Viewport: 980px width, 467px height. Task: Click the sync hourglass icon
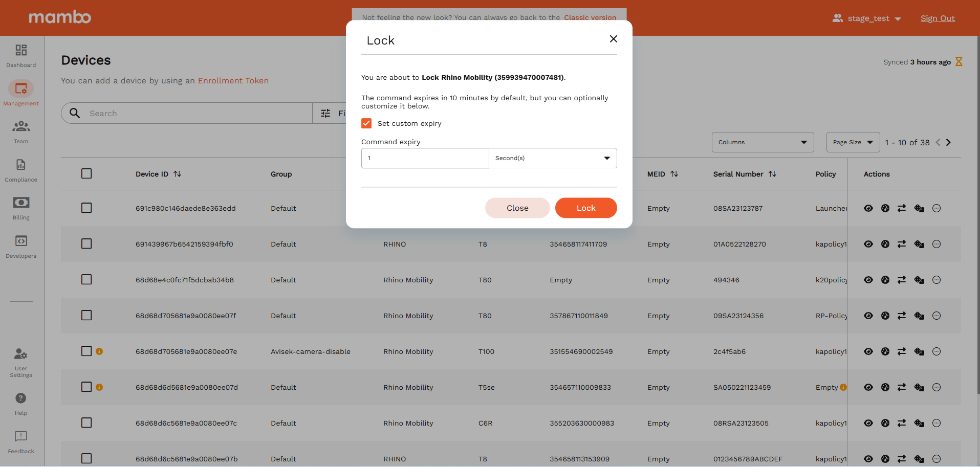coord(959,62)
